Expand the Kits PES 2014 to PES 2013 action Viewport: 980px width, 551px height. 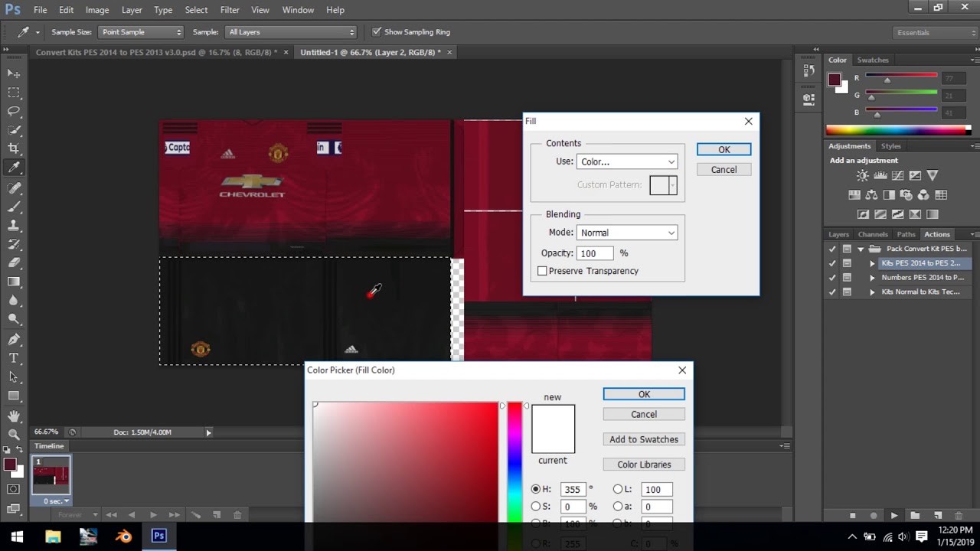coord(872,263)
